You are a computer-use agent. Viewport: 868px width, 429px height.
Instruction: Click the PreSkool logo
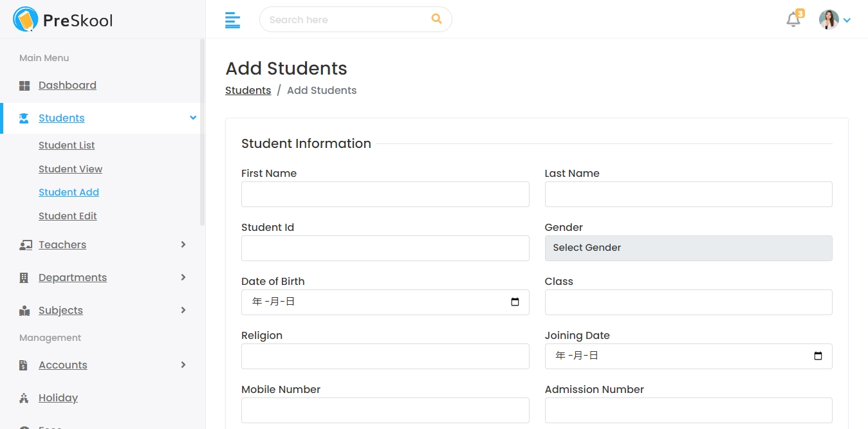pos(62,20)
